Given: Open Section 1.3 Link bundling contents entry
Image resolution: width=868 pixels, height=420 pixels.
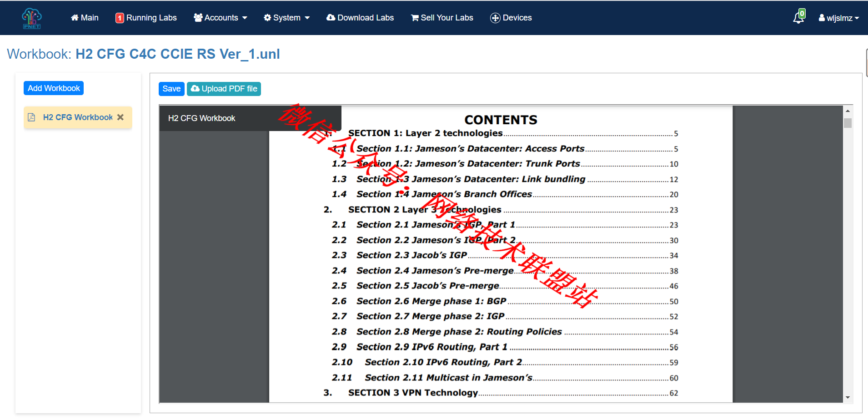Looking at the screenshot, I should (505, 179).
